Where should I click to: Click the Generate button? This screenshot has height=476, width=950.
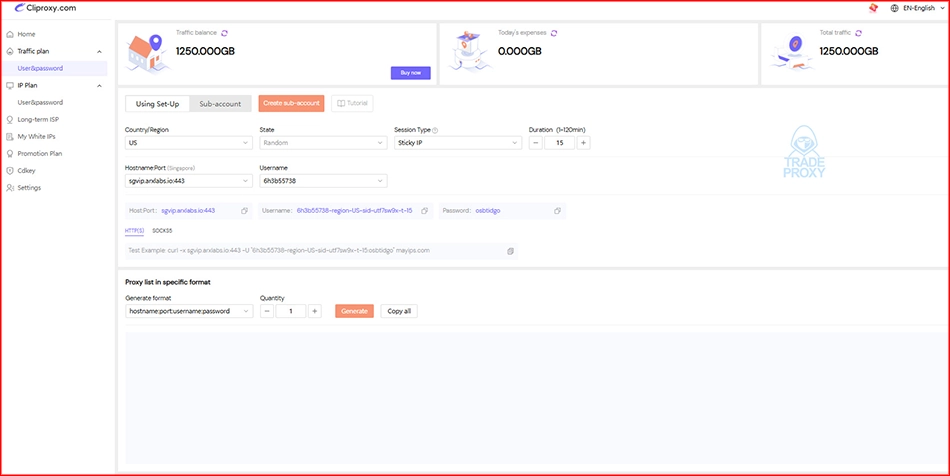354,311
